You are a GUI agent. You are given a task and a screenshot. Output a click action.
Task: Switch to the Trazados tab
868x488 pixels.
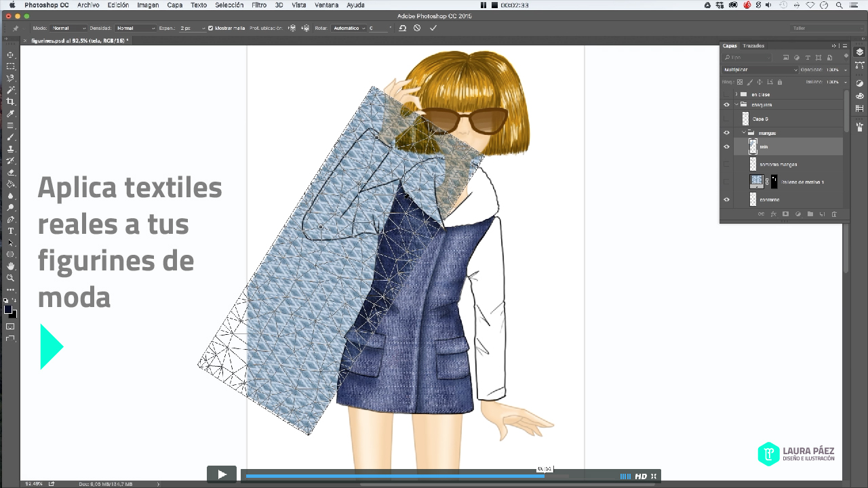coord(753,46)
